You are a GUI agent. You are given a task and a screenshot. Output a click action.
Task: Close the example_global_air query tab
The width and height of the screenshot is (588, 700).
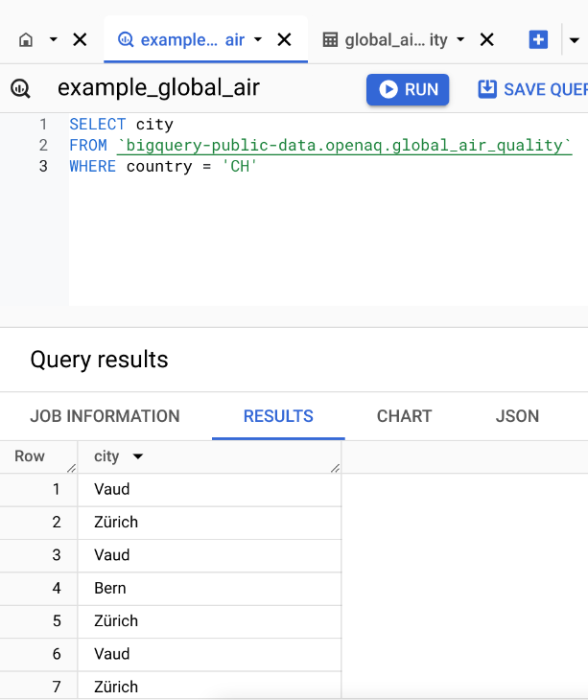click(285, 39)
